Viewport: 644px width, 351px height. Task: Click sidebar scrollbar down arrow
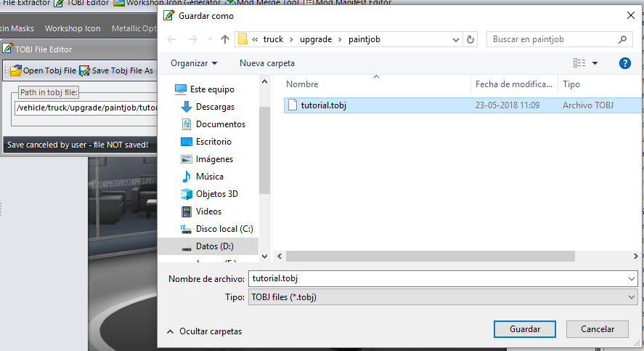(x=264, y=257)
